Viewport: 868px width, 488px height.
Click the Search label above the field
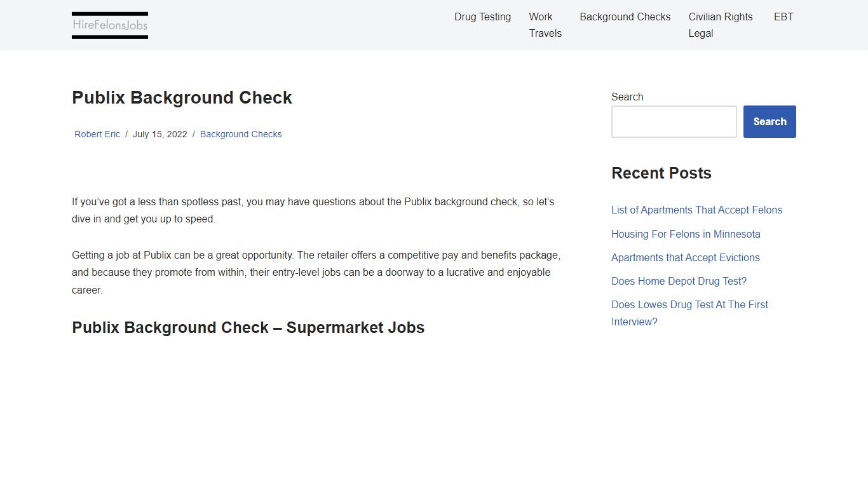coord(627,97)
